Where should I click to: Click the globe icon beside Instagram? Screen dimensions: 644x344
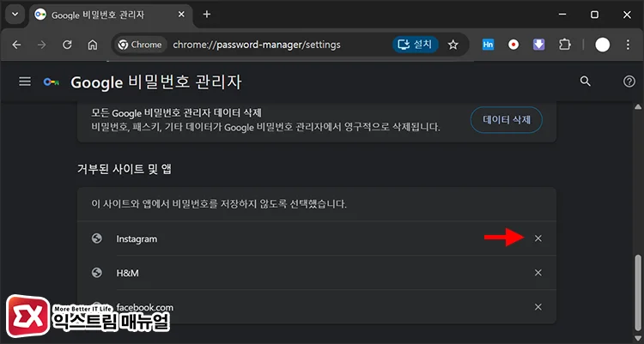(x=97, y=238)
